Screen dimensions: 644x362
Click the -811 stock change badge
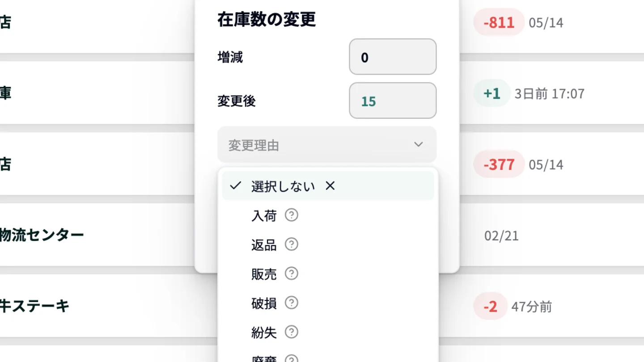click(499, 22)
